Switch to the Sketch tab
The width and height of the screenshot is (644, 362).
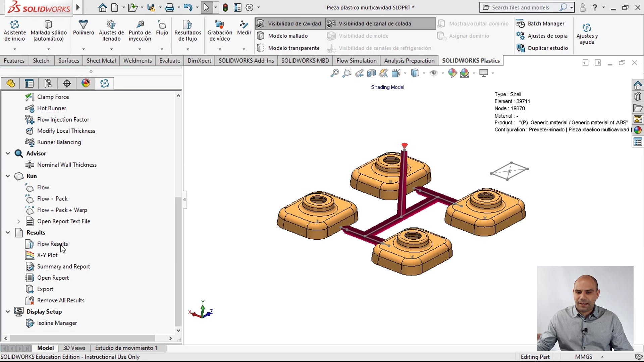pyautogui.click(x=41, y=61)
